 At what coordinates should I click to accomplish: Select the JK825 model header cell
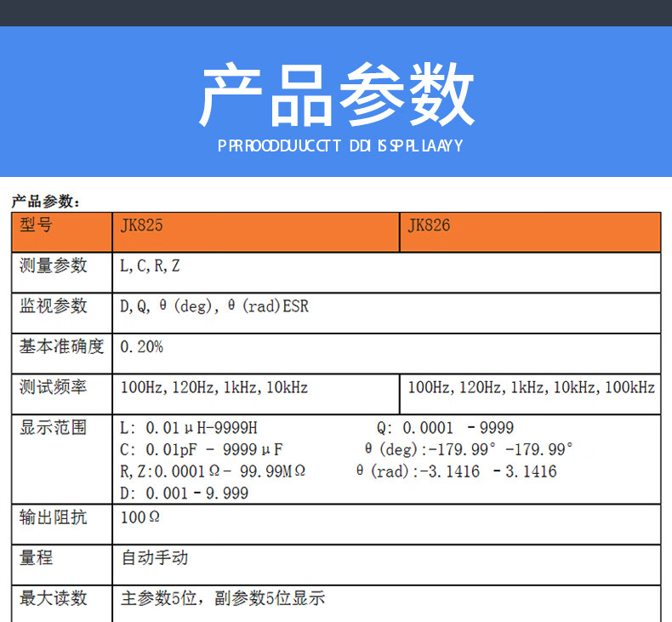[x=256, y=232]
